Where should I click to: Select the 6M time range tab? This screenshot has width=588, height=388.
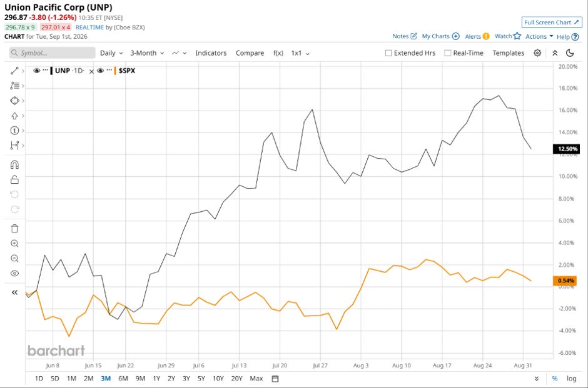click(x=123, y=379)
